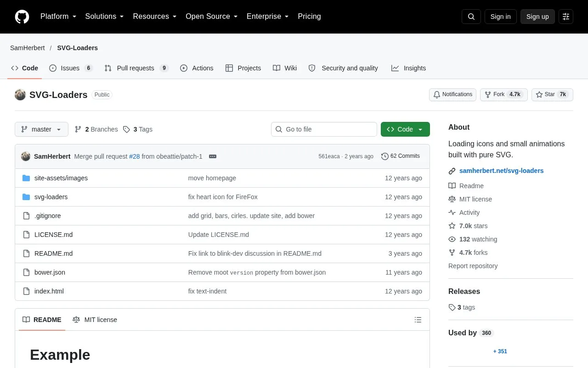Open the master branch selector
This screenshot has height=368, width=588.
coord(41,129)
